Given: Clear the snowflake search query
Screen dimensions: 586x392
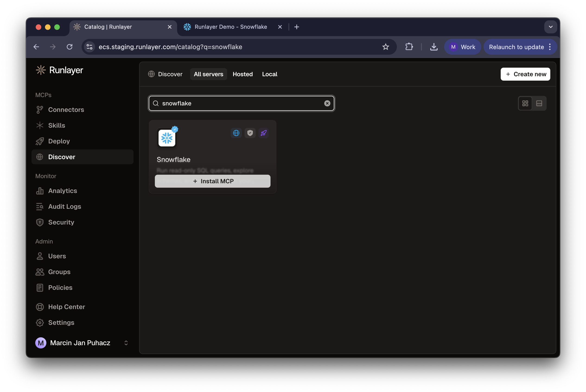Looking at the screenshot, I should tap(327, 103).
